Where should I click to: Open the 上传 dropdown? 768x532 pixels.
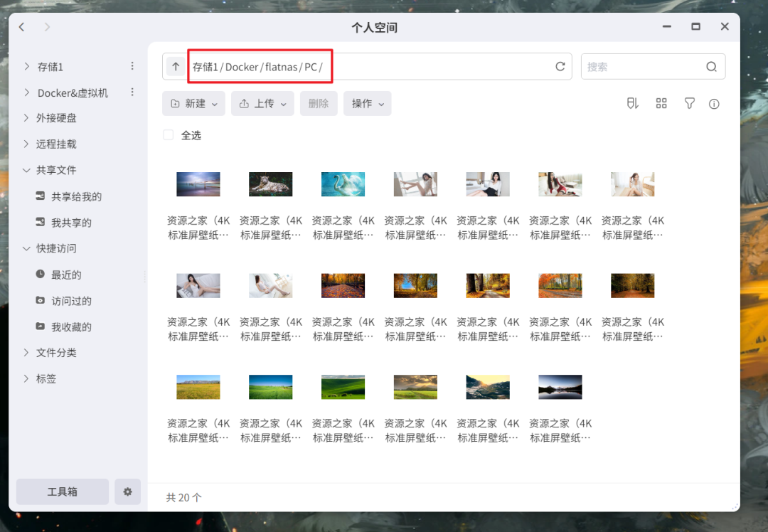262,103
